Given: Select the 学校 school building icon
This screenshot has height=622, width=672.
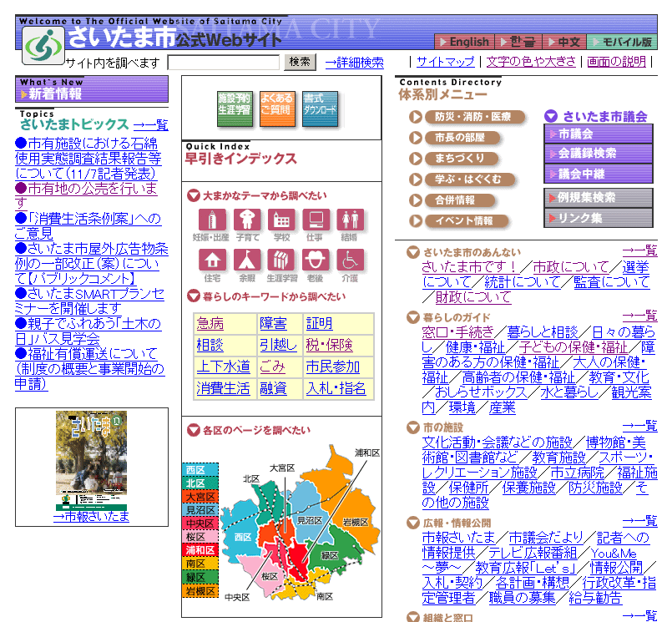Looking at the screenshot, I should click(281, 220).
